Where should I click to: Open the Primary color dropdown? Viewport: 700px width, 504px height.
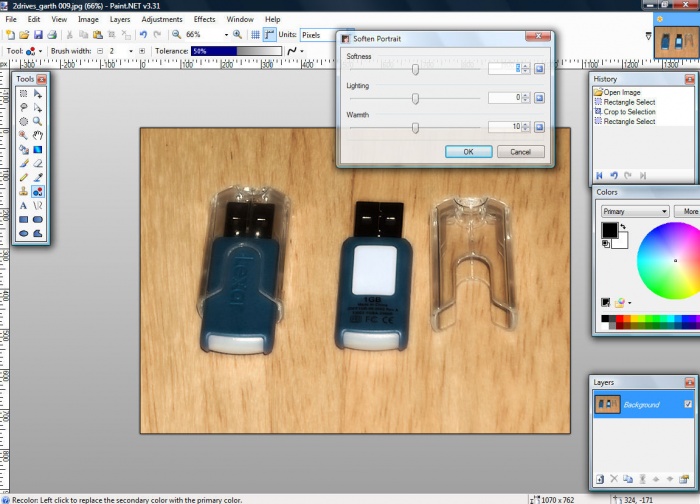(664, 212)
